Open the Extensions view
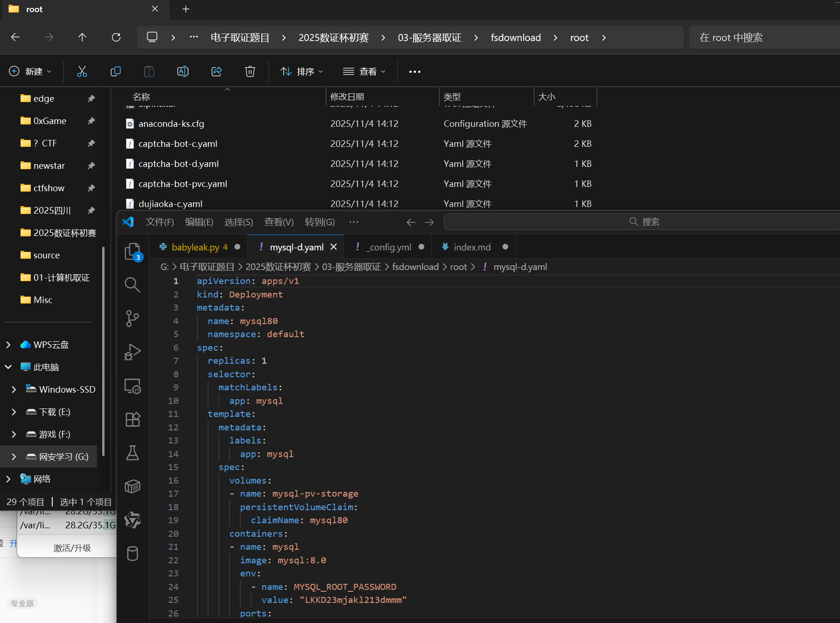 [133, 420]
